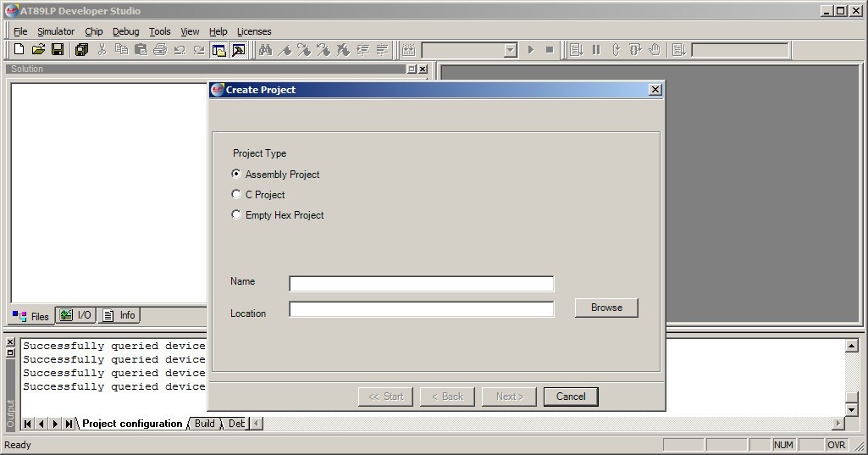Select the Assembly Project radio button
Screen dimensions: 868x455
[x=235, y=174]
